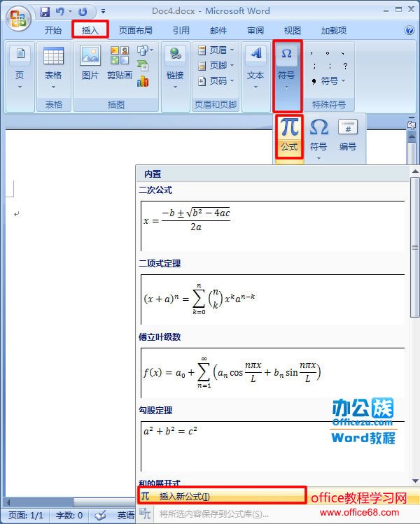This screenshot has height=524, width=420.
Task: Open the 页面布局 tab
Action: coord(135,30)
